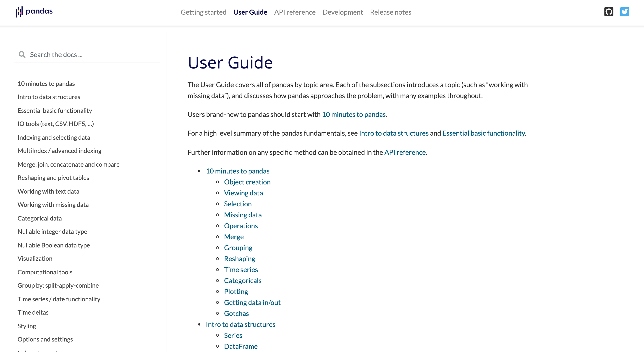The width and height of the screenshot is (644, 352).
Task: Follow inline 10 minutes to pandas link
Action: click(x=353, y=115)
